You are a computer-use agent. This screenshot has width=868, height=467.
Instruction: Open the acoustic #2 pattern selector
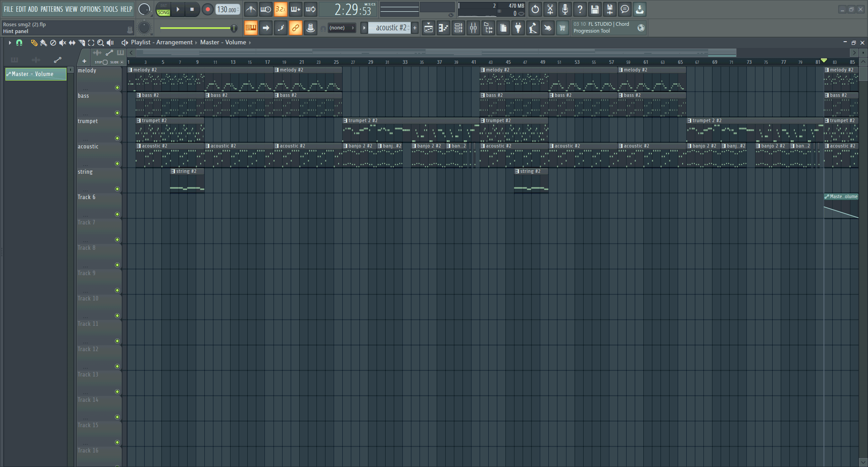coord(391,28)
